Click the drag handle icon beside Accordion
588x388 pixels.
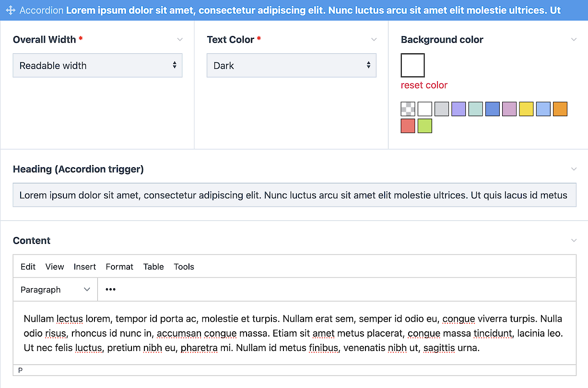pos(11,11)
